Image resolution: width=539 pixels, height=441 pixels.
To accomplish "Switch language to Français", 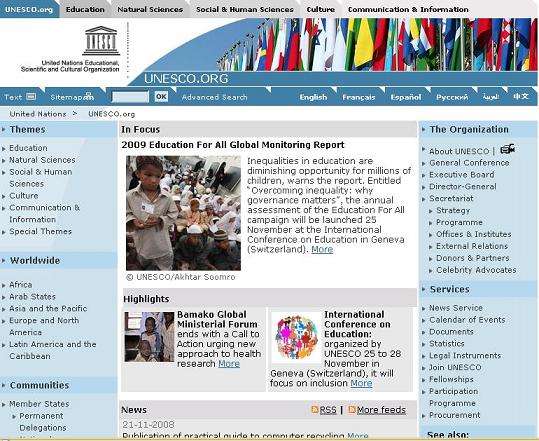I will [x=359, y=97].
